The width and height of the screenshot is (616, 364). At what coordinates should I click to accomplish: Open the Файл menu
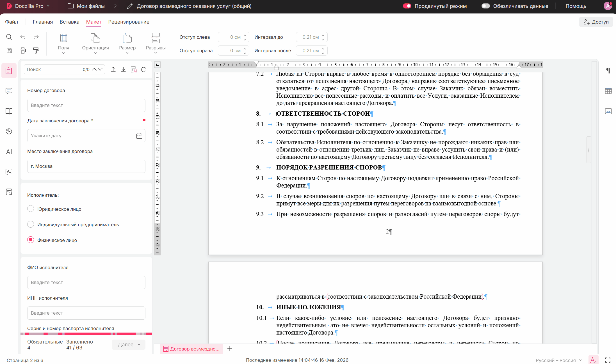pyautogui.click(x=12, y=22)
